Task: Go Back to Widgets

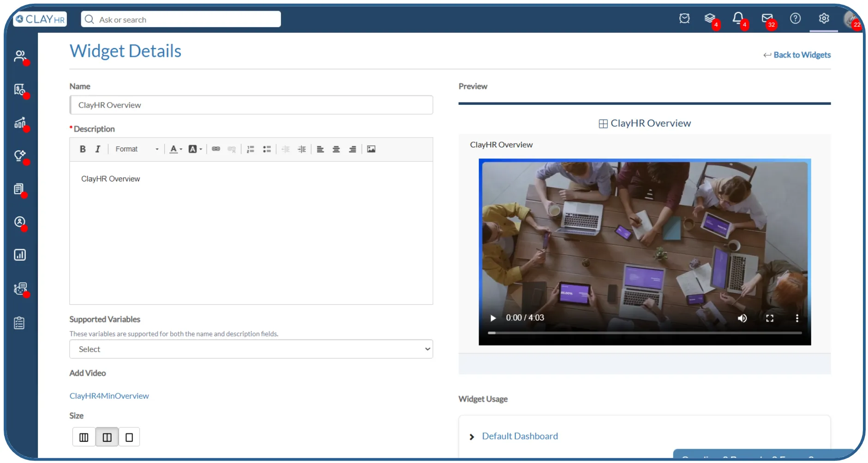Action: click(797, 55)
